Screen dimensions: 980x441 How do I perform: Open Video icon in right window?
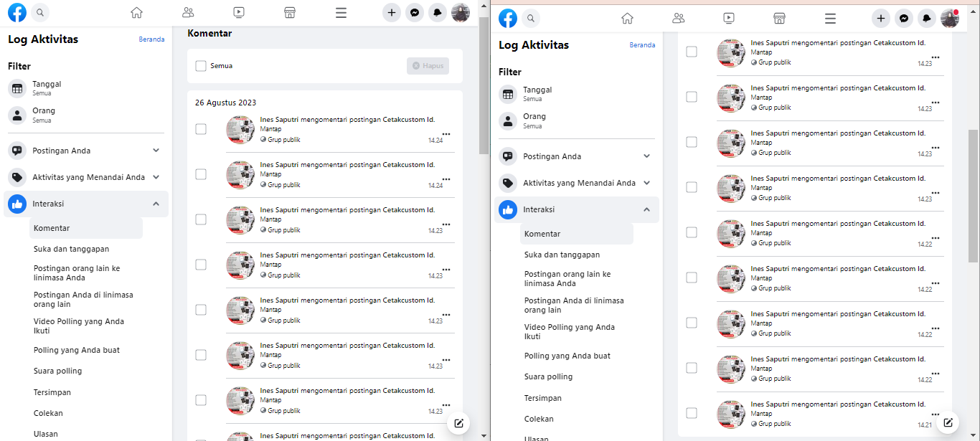pos(729,18)
